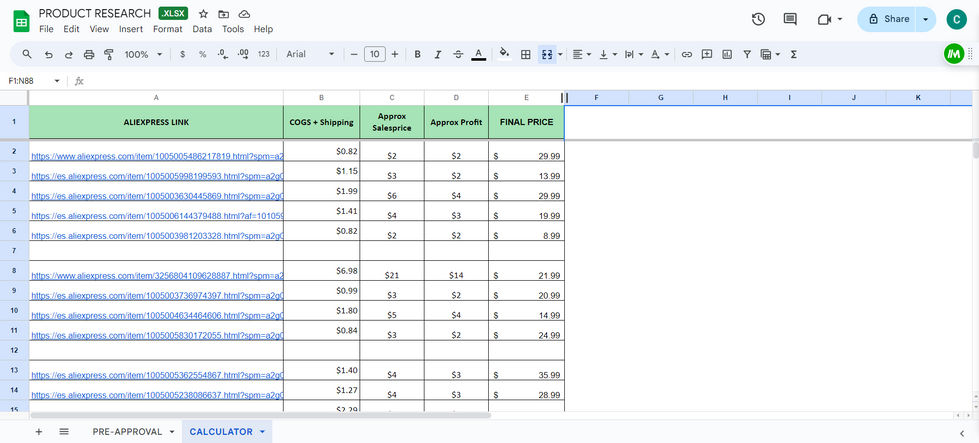Image resolution: width=979 pixels, height=443 pixels.
Task: Format as percent
Action: [x=202, y=54]
